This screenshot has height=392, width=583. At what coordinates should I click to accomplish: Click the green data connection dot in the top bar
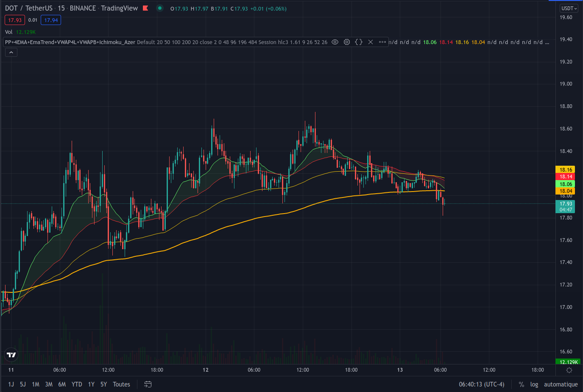tap(159, 8)
